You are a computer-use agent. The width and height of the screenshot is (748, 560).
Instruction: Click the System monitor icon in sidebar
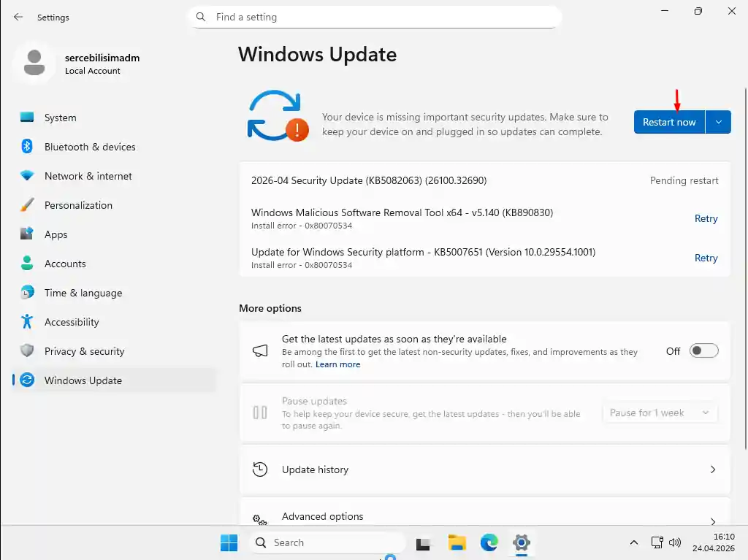pyautogui.click(x=27, y=118)
